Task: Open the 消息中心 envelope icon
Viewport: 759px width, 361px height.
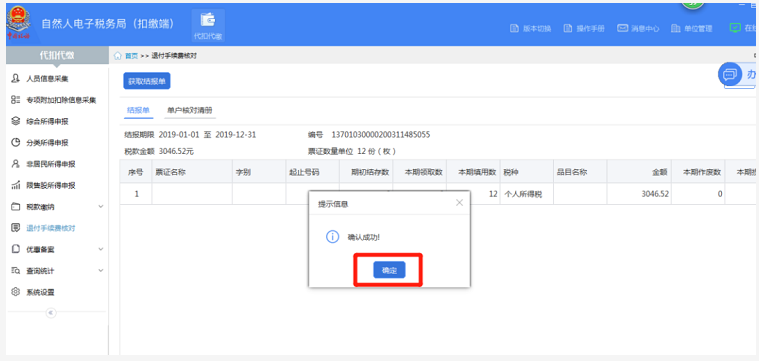Action: tap(622, 28)
